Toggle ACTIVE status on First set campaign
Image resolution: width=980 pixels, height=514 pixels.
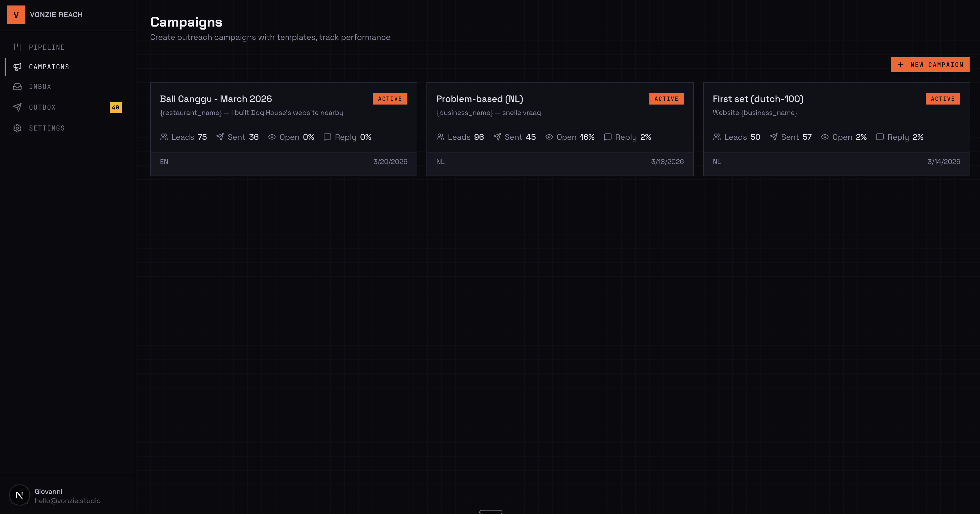pos(943,98)
